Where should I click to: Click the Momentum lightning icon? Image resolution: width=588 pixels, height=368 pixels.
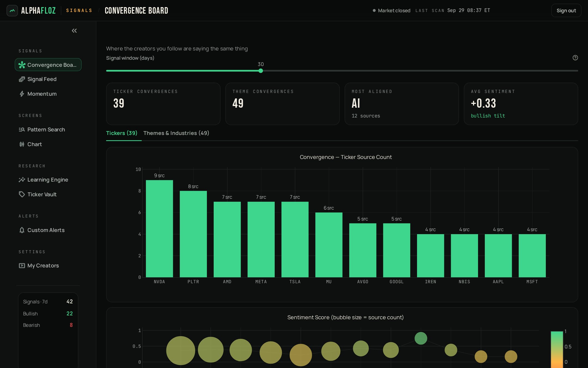coord(22,94)
